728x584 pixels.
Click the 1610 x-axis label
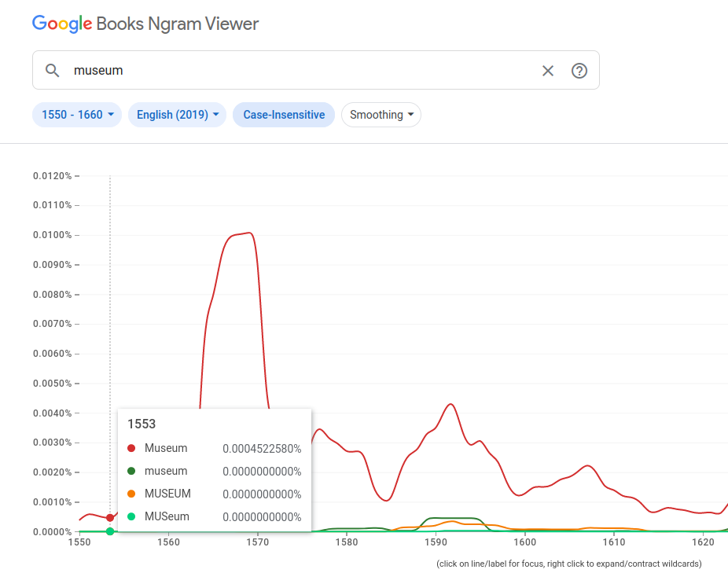click(x=614, y=542)
